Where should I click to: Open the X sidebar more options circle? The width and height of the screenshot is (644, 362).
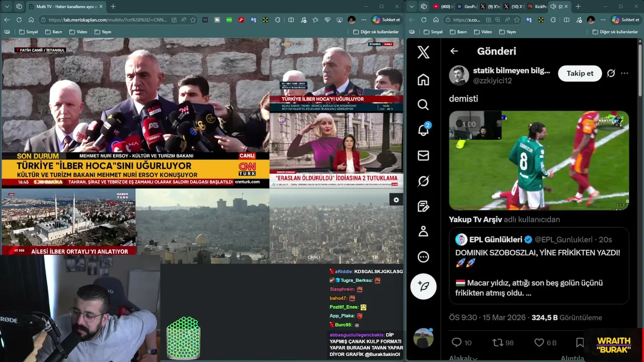tap(423, 257)
